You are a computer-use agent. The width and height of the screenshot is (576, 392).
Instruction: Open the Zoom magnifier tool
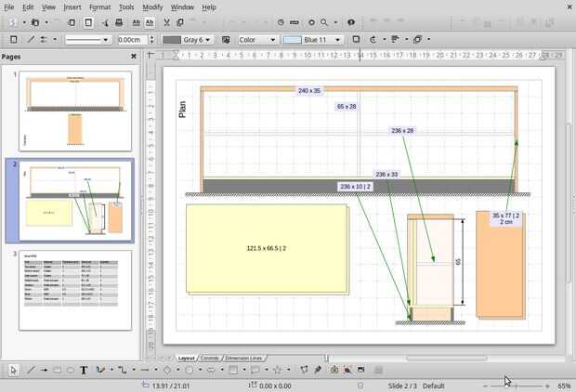tap(324, 22)
